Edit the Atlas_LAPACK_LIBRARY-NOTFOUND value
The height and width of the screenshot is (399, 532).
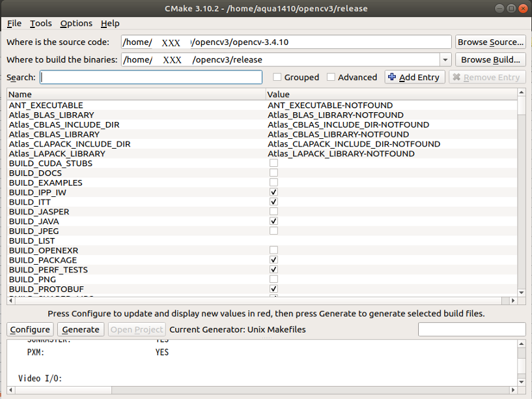341,154
